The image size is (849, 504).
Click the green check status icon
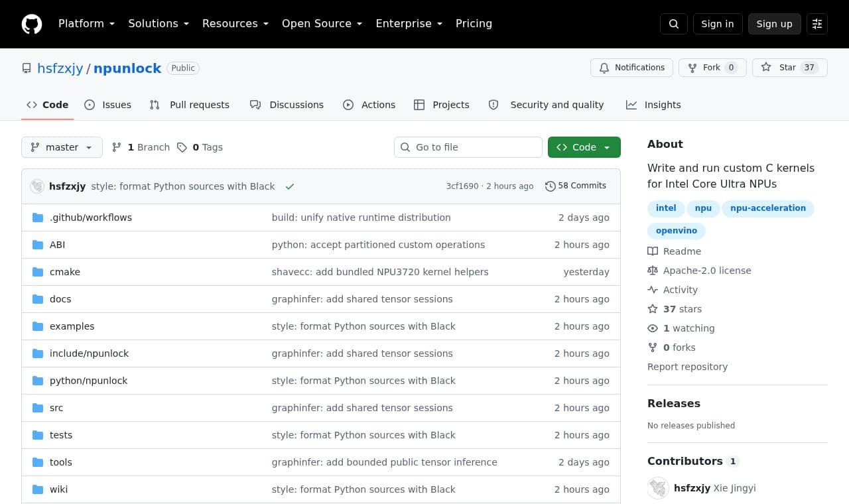coord(290,186)
